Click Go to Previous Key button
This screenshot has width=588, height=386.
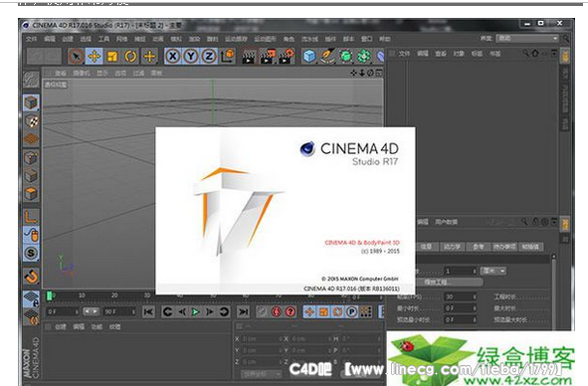[167, 311]
